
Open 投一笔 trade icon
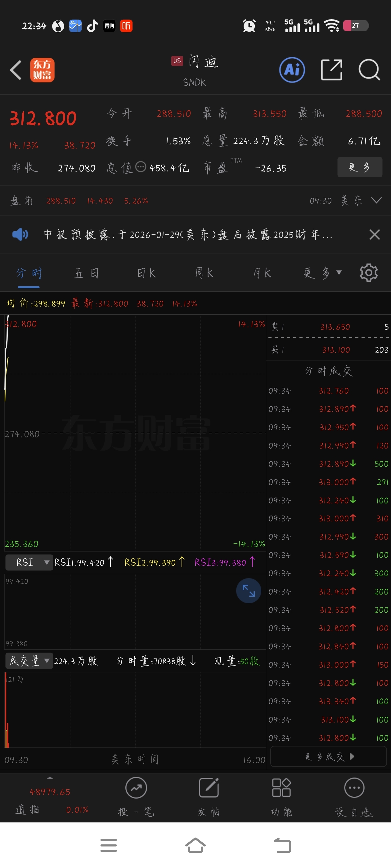coord(136,788)
